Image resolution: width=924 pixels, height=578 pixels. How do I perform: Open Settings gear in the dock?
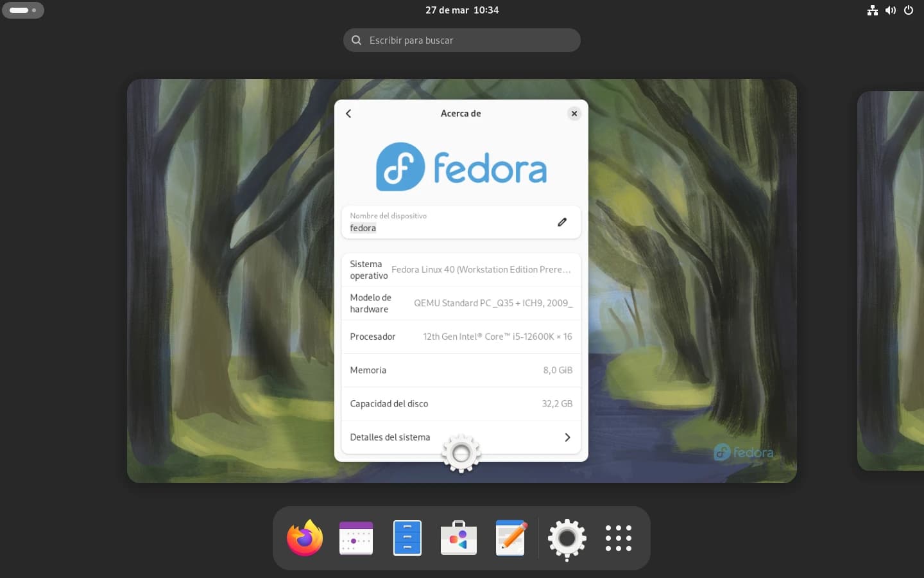[x=567, y=538]
